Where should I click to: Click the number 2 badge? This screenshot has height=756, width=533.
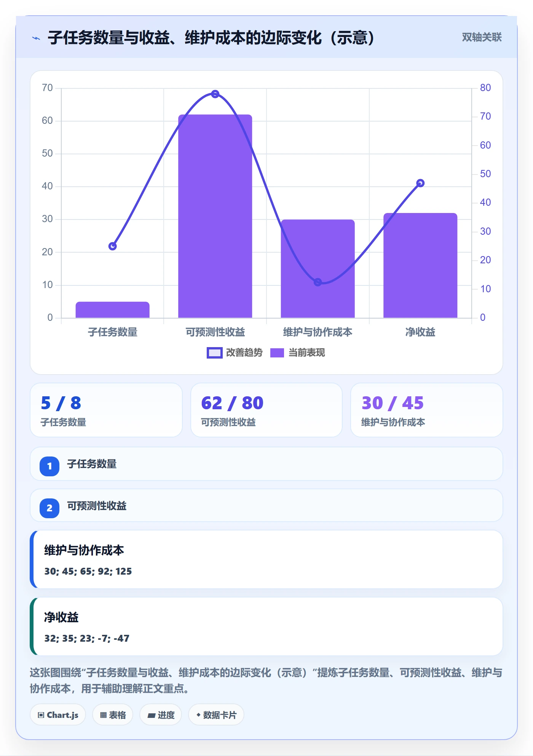pyautogui.click(x=49, y=508)
